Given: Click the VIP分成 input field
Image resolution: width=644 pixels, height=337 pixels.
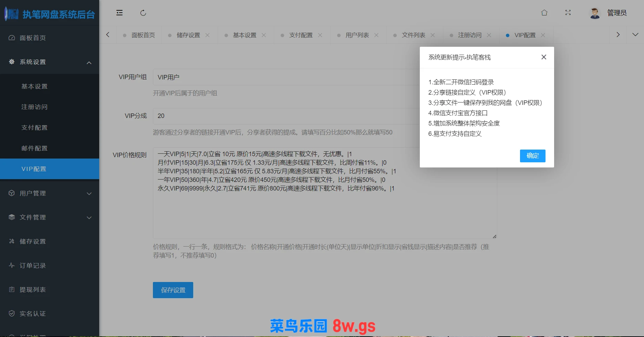Looking at the screenshot, I should click(x=286, y=116).
